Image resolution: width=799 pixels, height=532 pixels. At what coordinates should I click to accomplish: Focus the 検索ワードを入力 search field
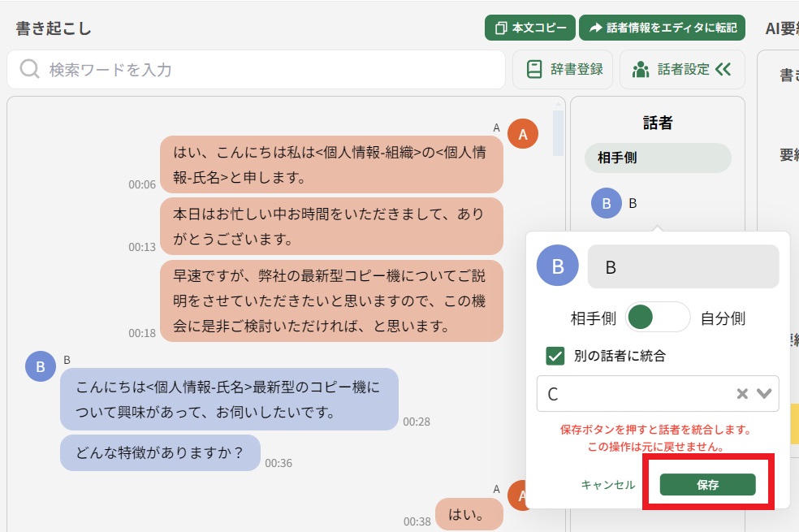click(x=256, y=69)
